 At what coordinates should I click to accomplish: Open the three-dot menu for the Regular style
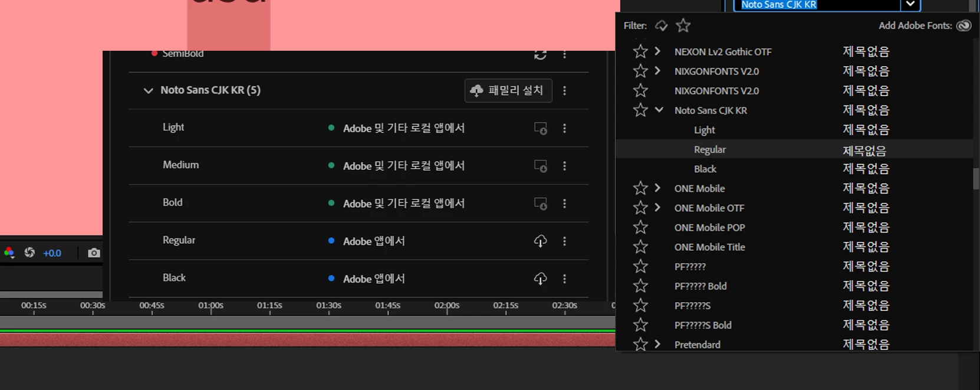[x=564, y=241]
